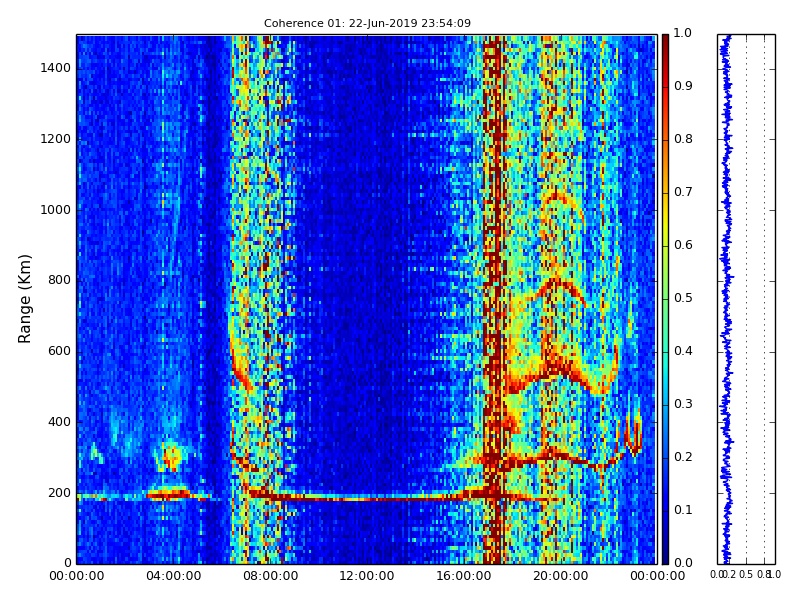
Task: Click the y-axis tick label 1400
Action: pos(56,68)
